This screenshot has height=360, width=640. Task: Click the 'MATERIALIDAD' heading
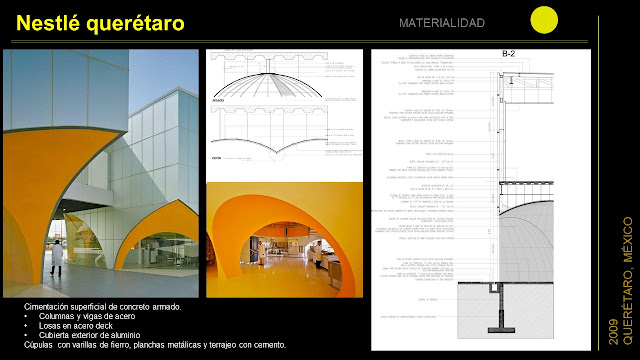(442, 23)
